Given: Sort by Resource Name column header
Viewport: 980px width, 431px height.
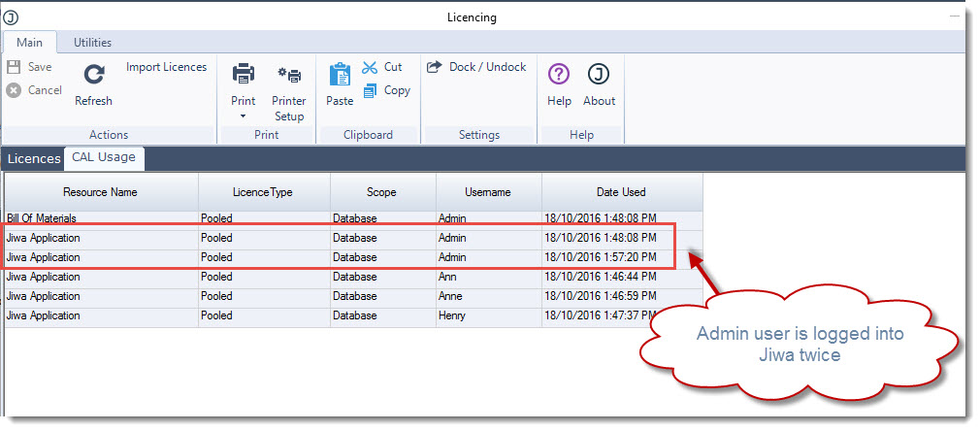Looking at the screenshot, I should (101, 192).
